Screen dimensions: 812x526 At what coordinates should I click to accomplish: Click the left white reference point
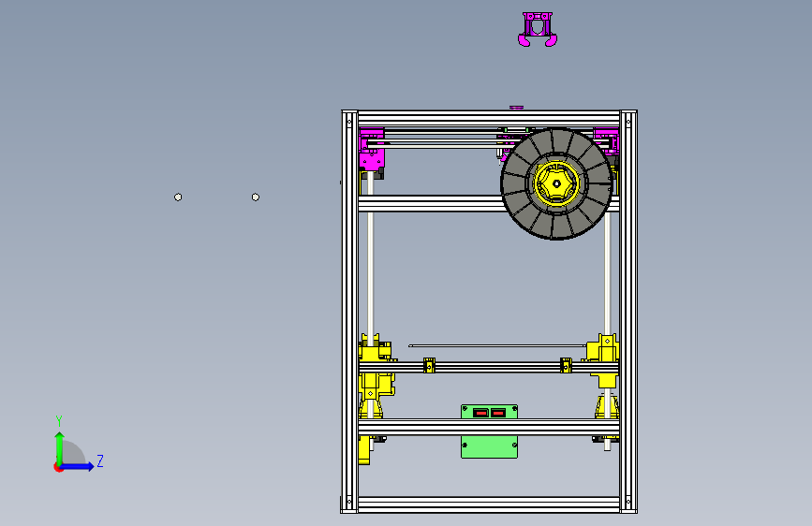point(178,197)
